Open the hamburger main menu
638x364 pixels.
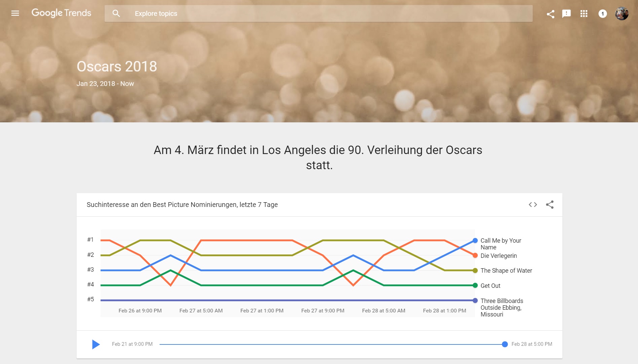coord(15,13)
